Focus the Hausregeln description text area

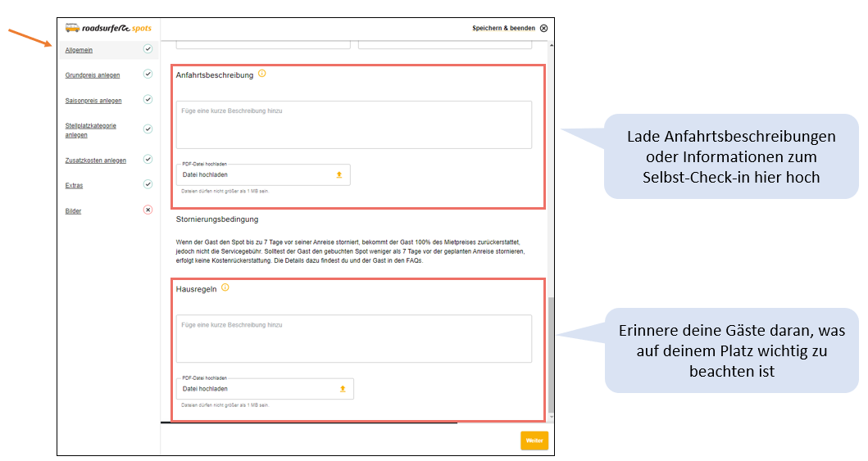pyautogui.click(x=354, y=339)
